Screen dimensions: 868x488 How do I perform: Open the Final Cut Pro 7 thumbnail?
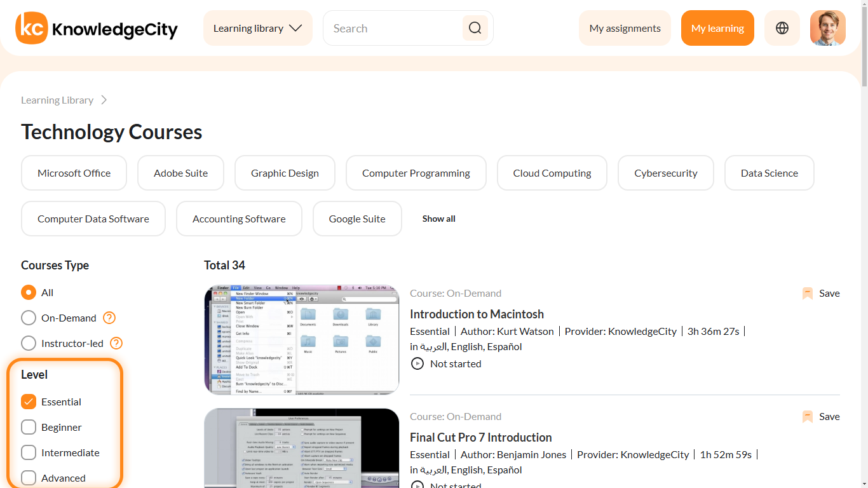click(302, 448)
